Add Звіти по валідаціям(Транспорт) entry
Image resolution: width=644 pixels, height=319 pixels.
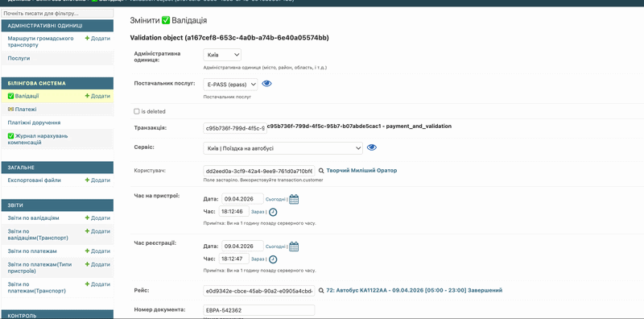(97, 231)
